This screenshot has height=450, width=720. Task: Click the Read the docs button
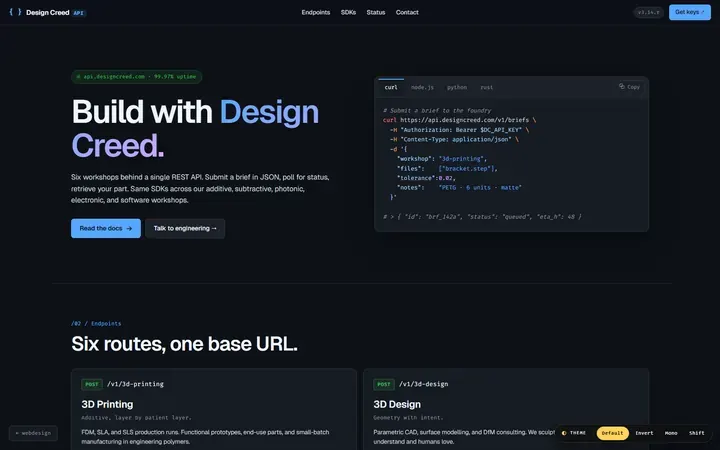click(x=106, y=228)
